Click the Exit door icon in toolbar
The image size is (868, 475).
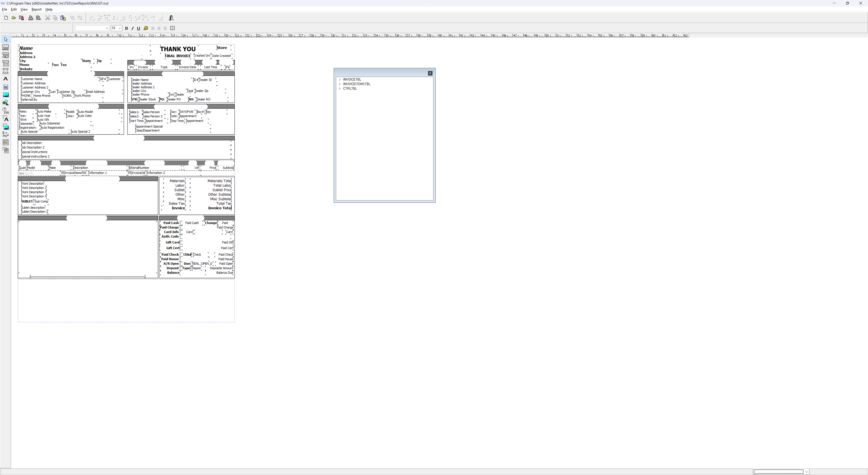[171, 18]
